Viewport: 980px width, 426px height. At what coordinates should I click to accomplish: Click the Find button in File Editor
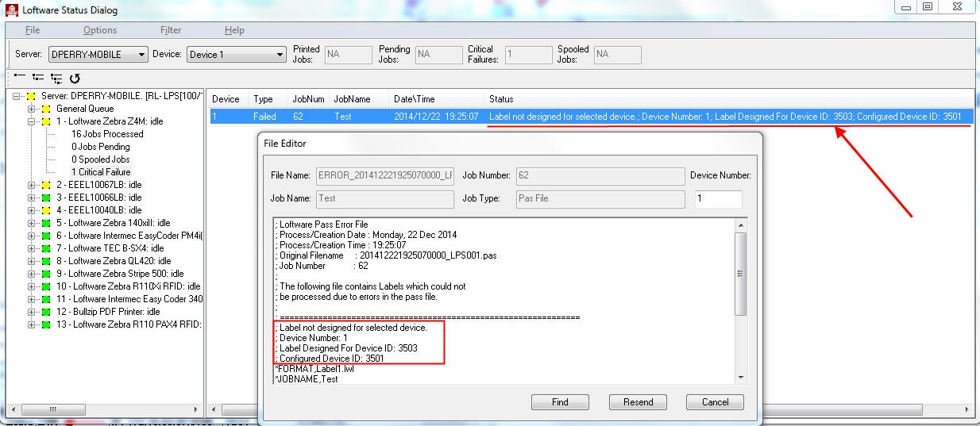(560, 402)
